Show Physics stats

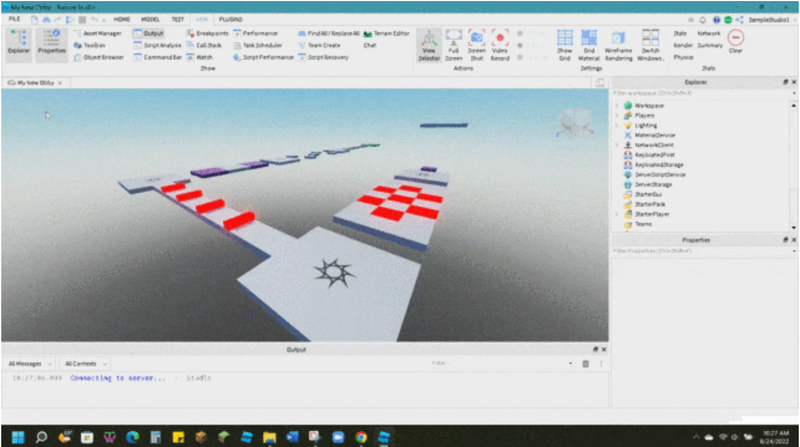[683, 57]
